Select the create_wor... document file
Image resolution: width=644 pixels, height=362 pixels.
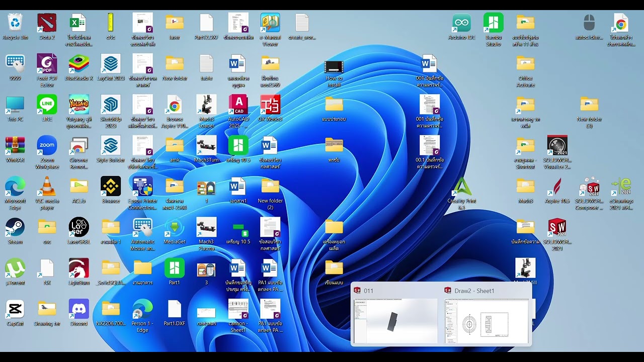coord(302,27)
